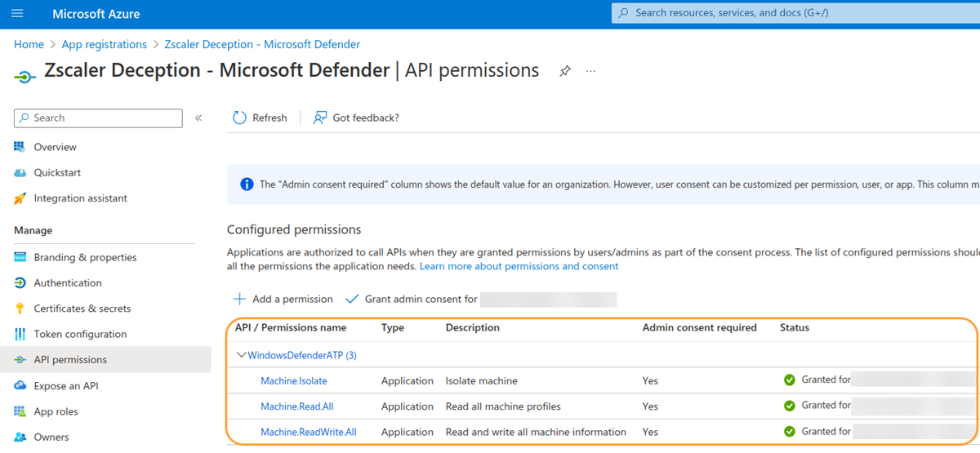Open the Azure portal hamburger menu
The width and height of the screenshot is (980, 453).
[18, 14]
